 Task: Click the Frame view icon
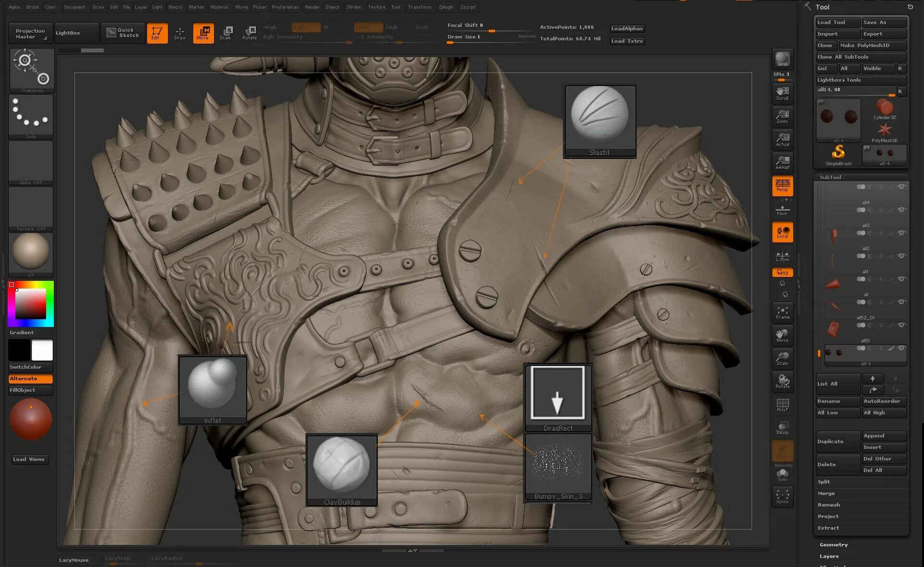[782, 313]
